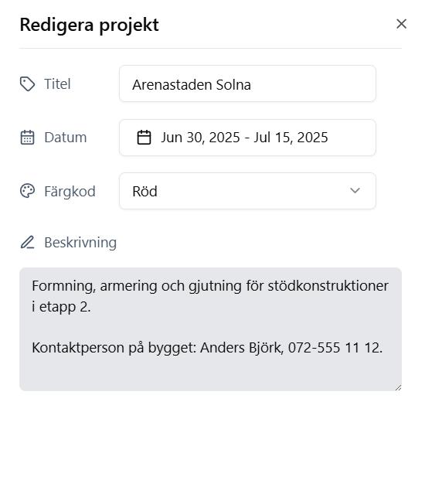Click the chevron arrow in Färgkod dropdown
This screenshot has height=504, width=425.
[x=355, y=191]
